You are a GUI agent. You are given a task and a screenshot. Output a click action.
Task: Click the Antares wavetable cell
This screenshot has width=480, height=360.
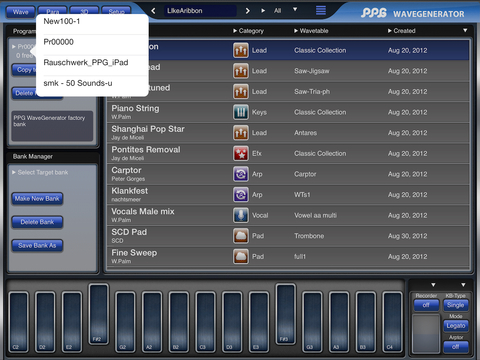coord(305,133)
